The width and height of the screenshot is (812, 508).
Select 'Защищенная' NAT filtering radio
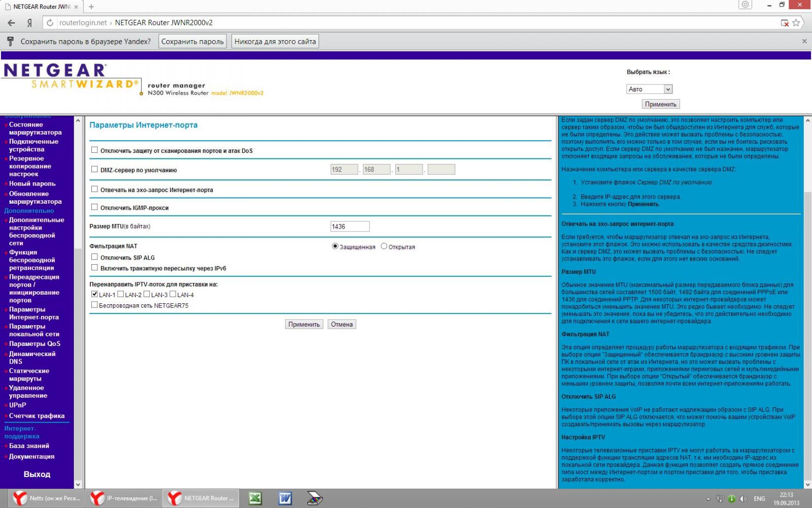(335, 246)
